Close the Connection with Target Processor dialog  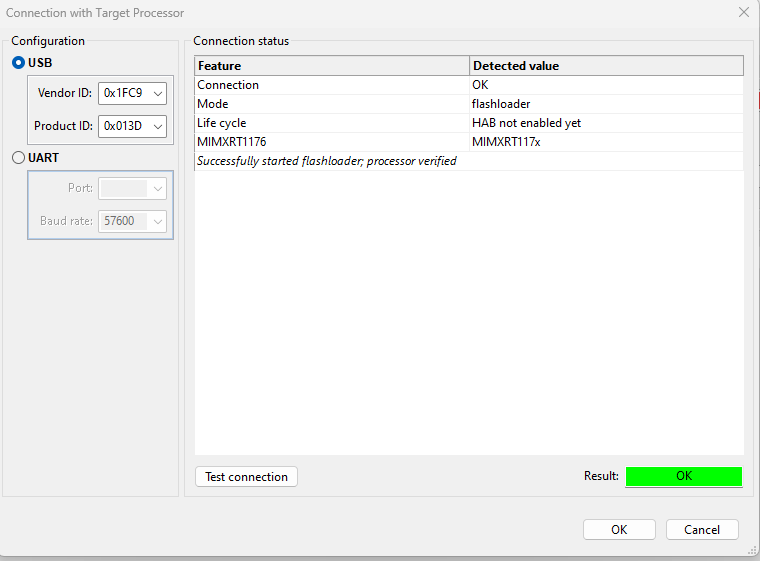tap(743, 12)
